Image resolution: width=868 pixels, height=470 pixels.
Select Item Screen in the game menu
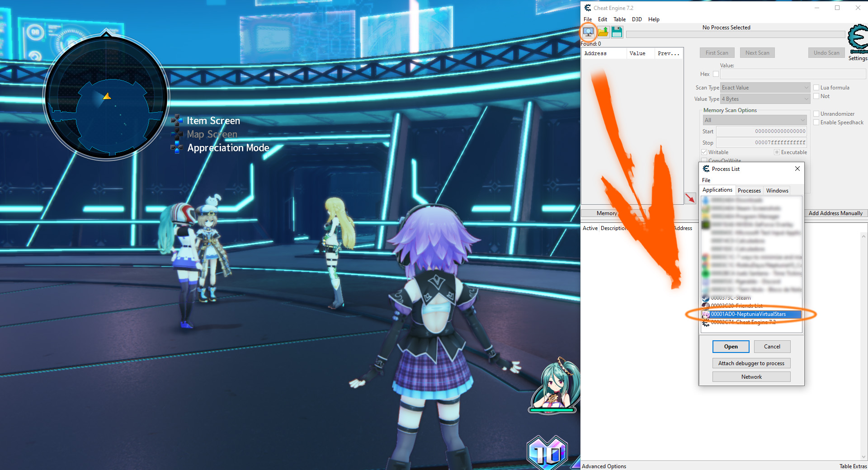click(213, 121)
